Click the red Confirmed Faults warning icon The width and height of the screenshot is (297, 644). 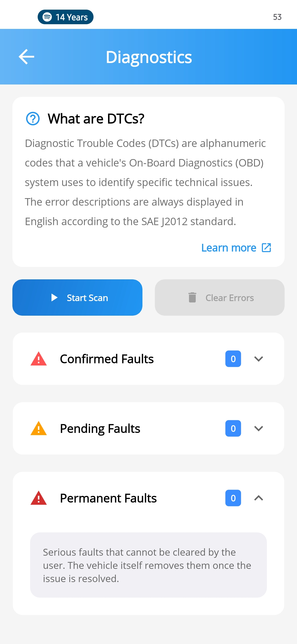point(38,359)
